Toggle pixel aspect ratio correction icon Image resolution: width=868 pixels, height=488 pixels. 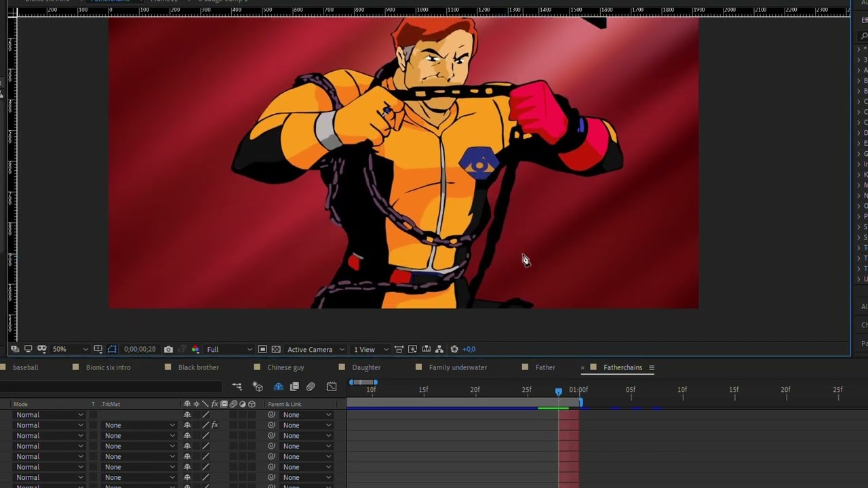coord(399,349)
